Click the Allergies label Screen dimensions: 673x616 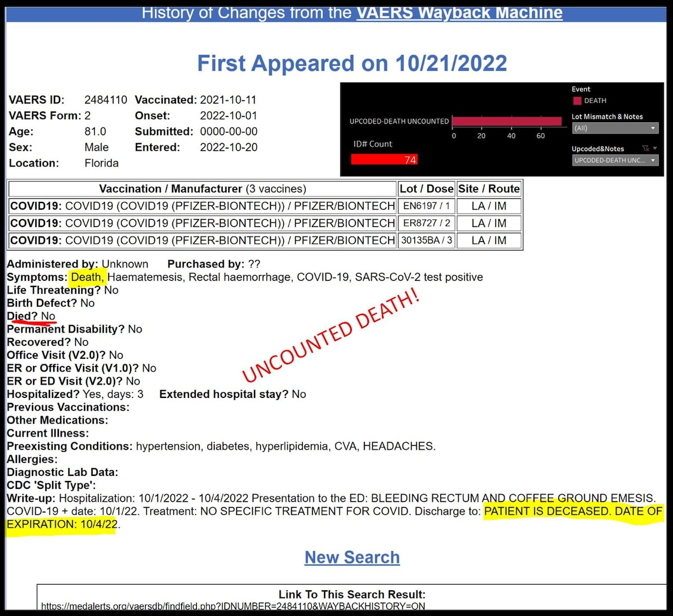32,459
